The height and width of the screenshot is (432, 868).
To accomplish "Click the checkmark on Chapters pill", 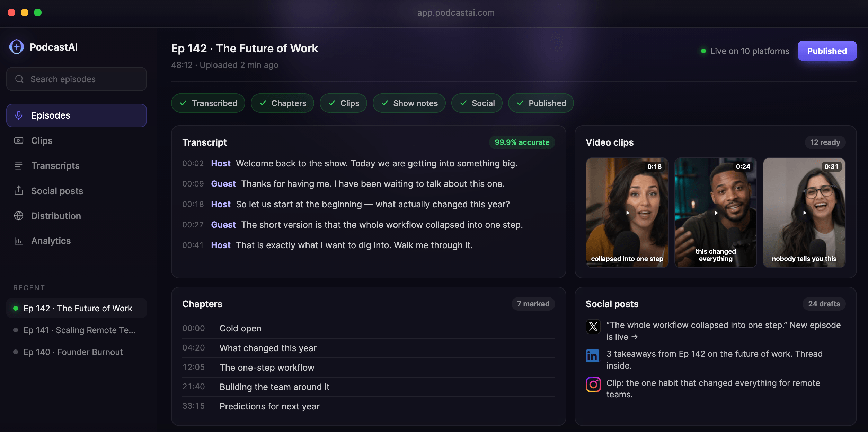I will (x=263, y=103).
